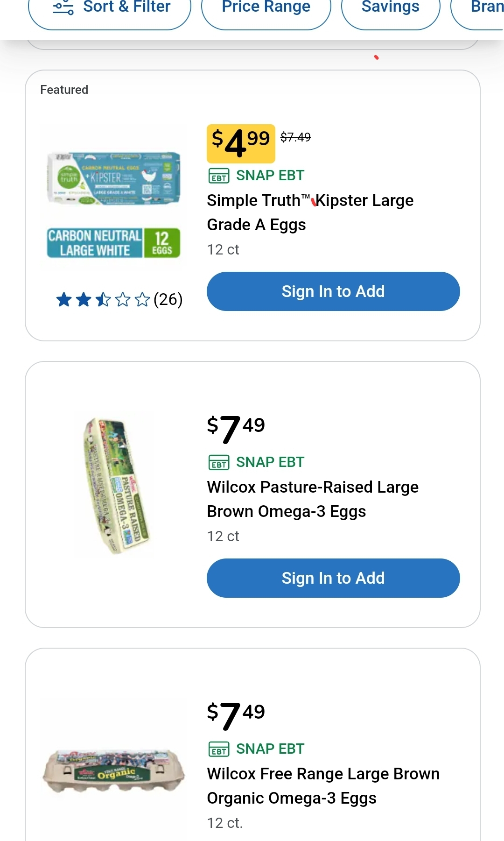Image resolution: width=504 pixels, height=841 pixels.
Task: Tap the sliders icon in Sort & Filter
Action: coord(63,7)
